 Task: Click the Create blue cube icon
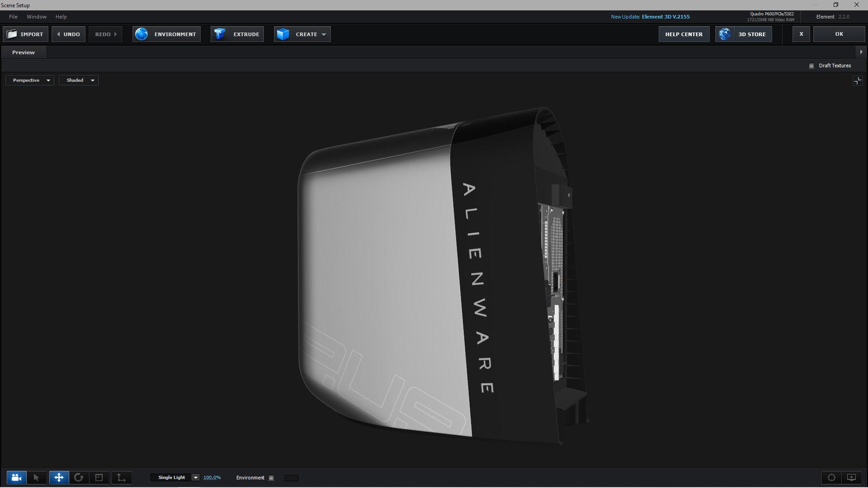283,34
